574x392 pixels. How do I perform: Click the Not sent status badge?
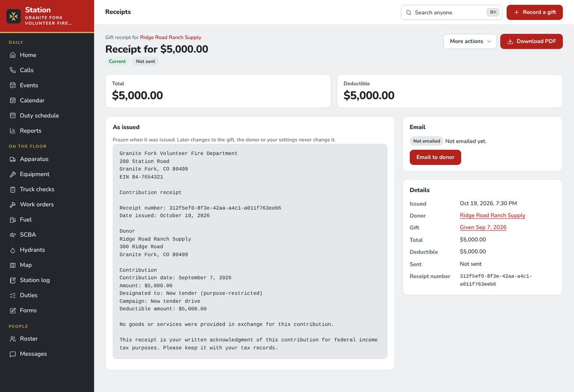point(145,61)
